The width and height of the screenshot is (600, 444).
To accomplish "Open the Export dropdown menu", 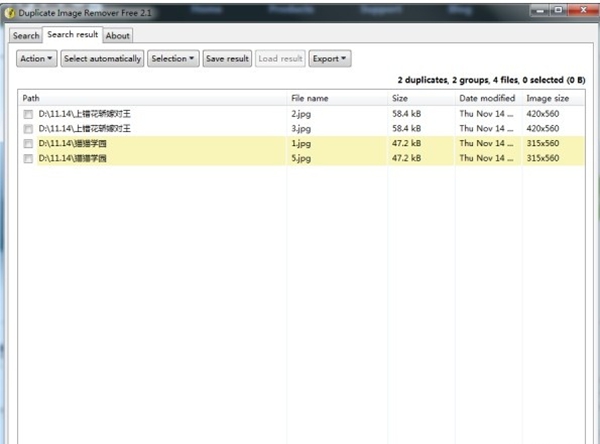I will coord(329,59).
